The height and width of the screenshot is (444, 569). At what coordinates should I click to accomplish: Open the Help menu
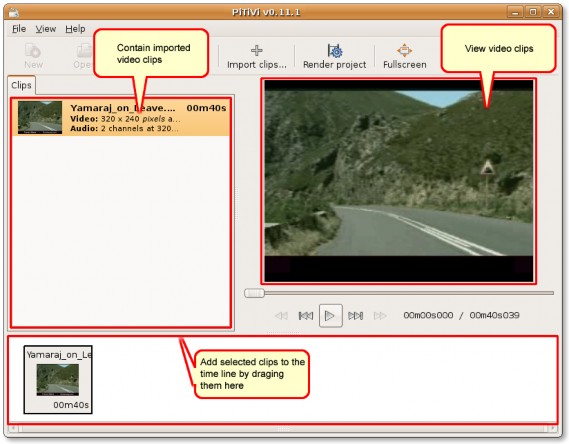click(x=75, y=29)
